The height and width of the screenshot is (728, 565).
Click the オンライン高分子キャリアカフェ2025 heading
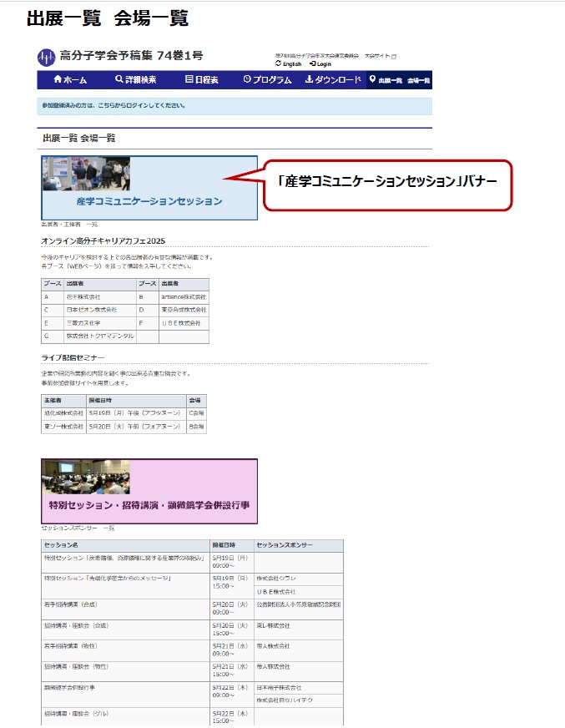(x=103, y=241)
